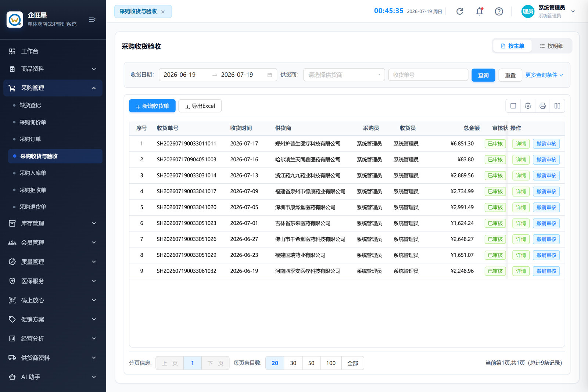
Task: Click 已审核 tag for 浙江药九九药业科技有限公司
Action: [495, 176]
